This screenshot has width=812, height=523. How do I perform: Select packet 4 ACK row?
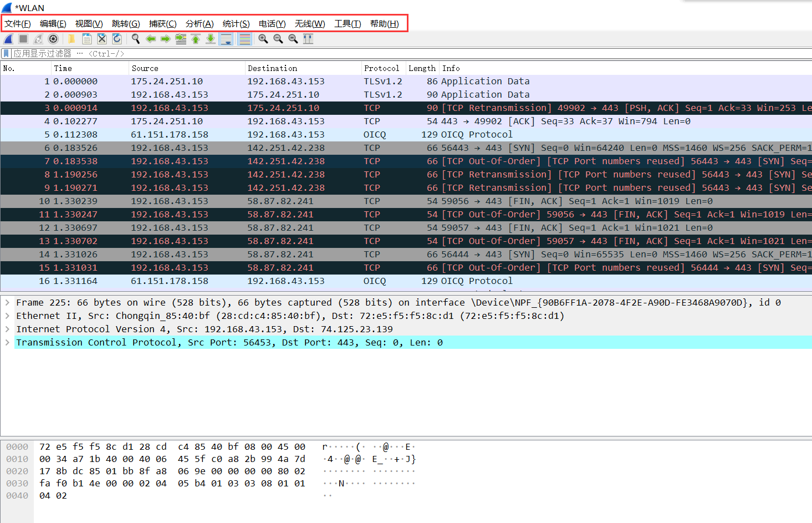pos(406,121)
